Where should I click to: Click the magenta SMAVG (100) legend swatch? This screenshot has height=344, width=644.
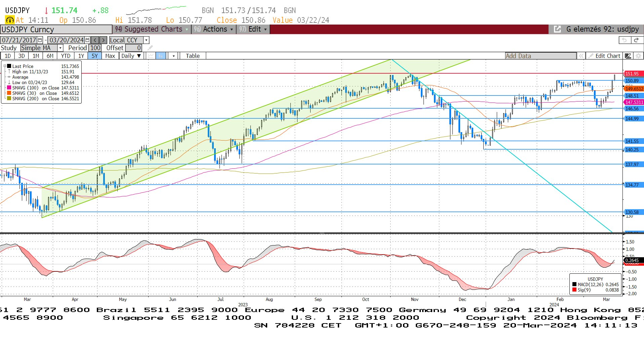click(9, 88)
